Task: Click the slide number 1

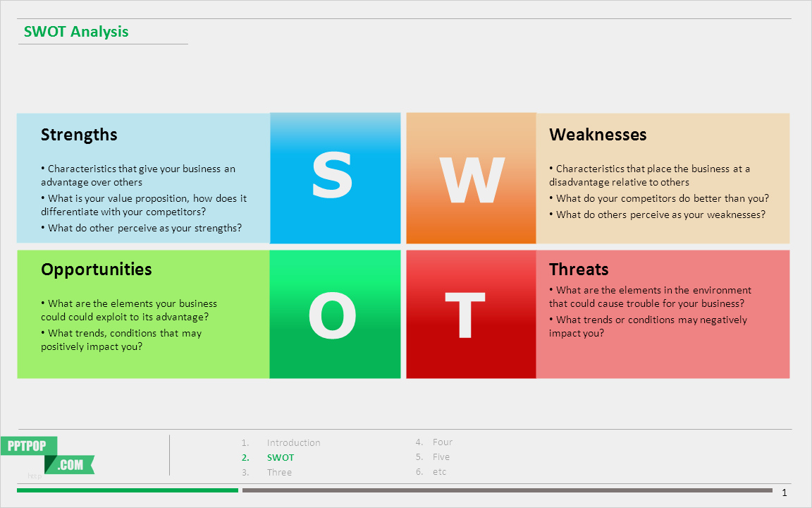Action: tap(785, 492)
